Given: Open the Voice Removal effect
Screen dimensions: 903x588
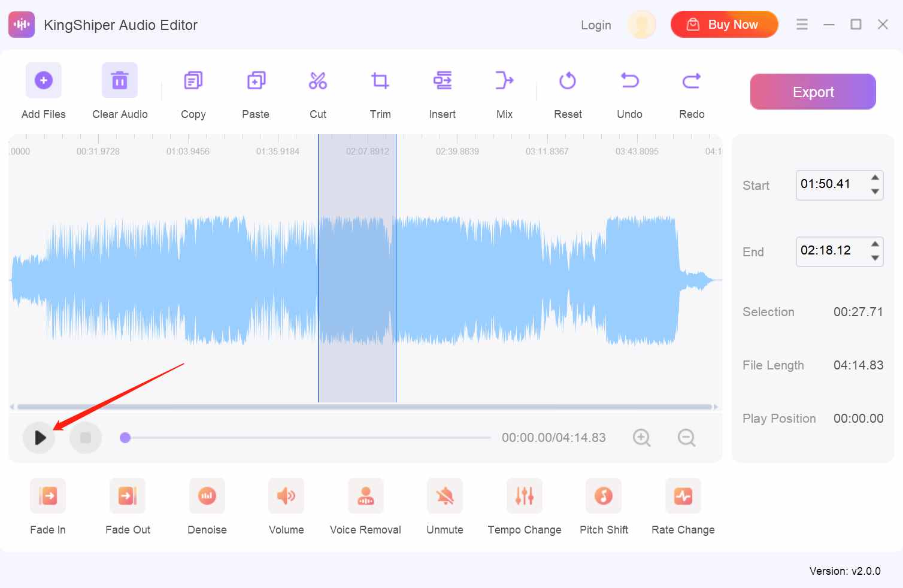Looking at the screenshot, I should pyautogui.click(x=366, y=496).
